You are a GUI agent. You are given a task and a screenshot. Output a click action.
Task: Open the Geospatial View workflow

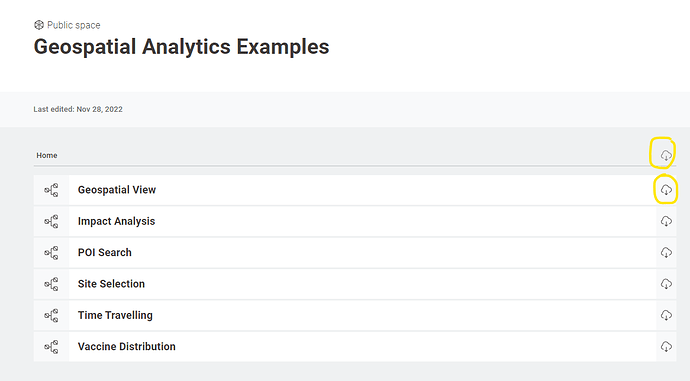point(117,190)
